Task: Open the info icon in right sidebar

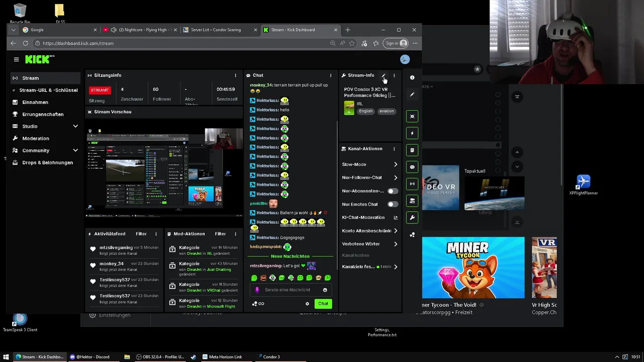Action: pyautogui.click(x=412, y=77)
